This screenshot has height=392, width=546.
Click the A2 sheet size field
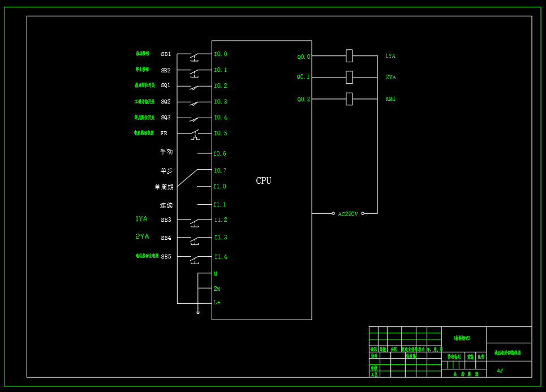[499, 370]
